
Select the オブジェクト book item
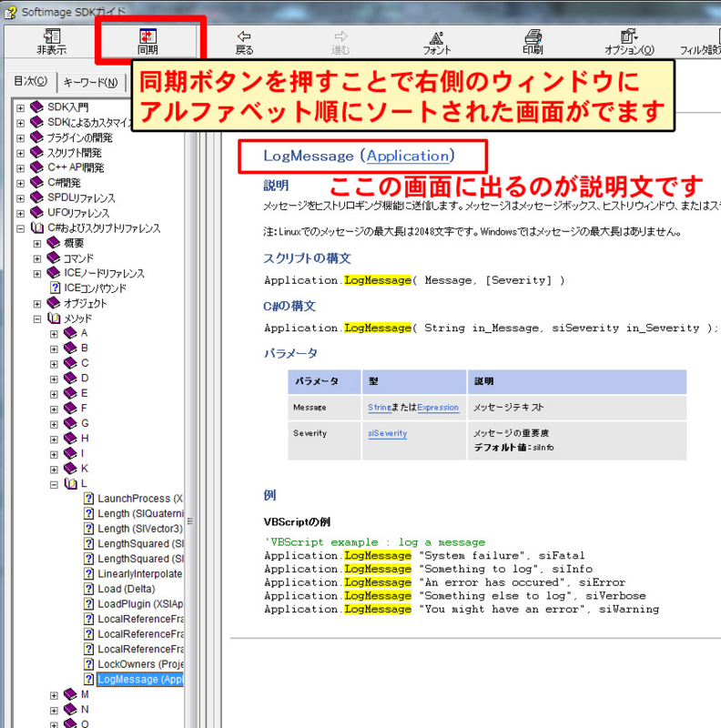pos(86,303)
